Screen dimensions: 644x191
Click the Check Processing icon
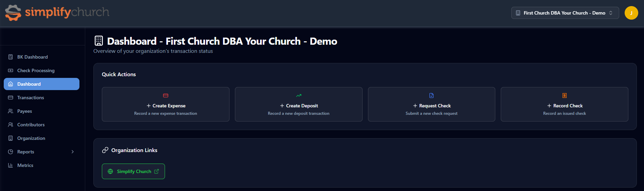[11, 70]
